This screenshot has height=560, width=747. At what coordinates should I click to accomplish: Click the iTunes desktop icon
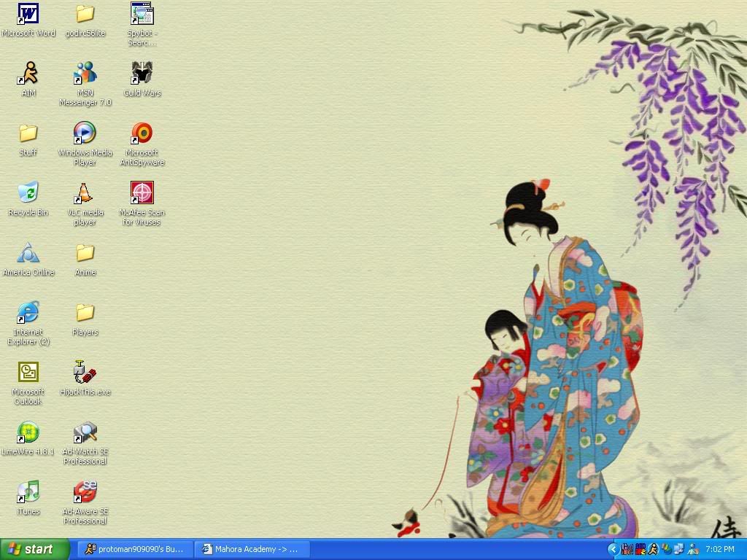click(28, 492)
